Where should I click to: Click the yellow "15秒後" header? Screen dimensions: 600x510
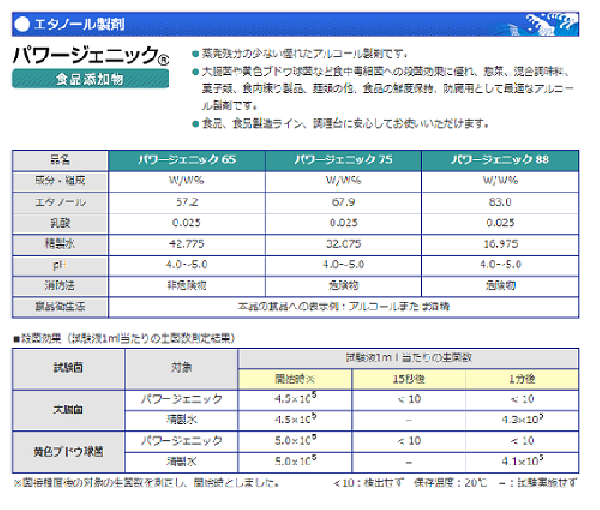(409, 380)
